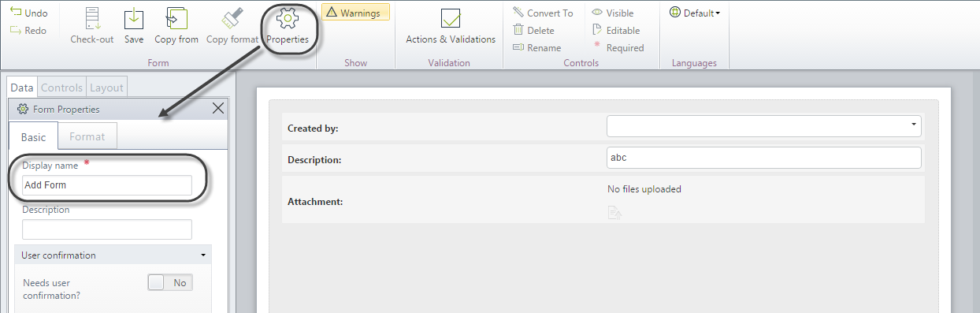
Task: Select the Copy from icon
Action: [176, 19]
